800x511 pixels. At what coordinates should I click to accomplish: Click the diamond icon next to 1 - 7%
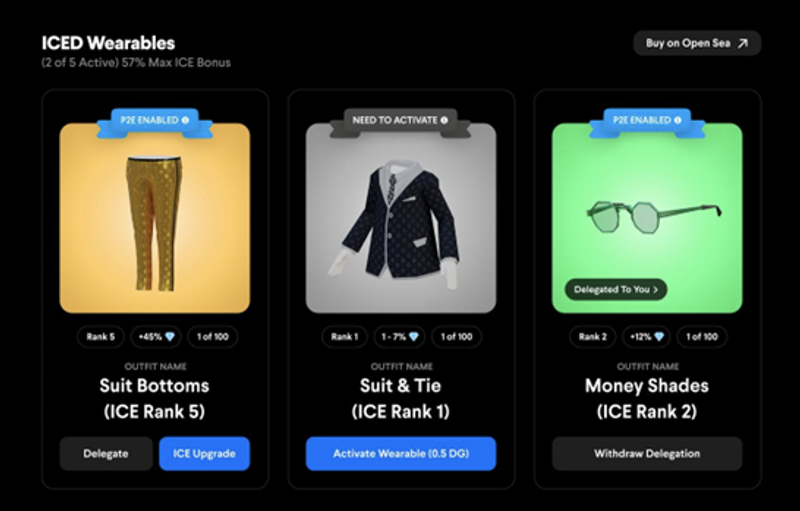pos(414,337)
